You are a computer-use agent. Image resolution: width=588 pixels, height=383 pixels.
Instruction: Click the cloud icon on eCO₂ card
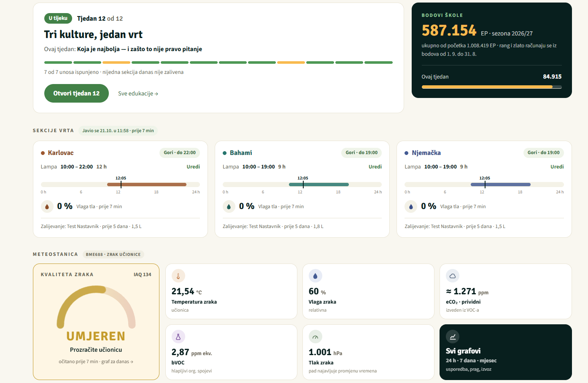pos(453,276)
